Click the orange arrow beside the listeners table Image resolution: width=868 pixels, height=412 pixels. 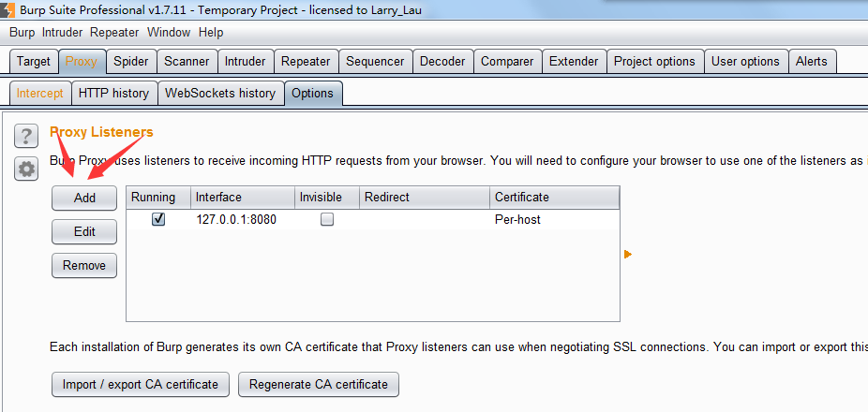628,254
